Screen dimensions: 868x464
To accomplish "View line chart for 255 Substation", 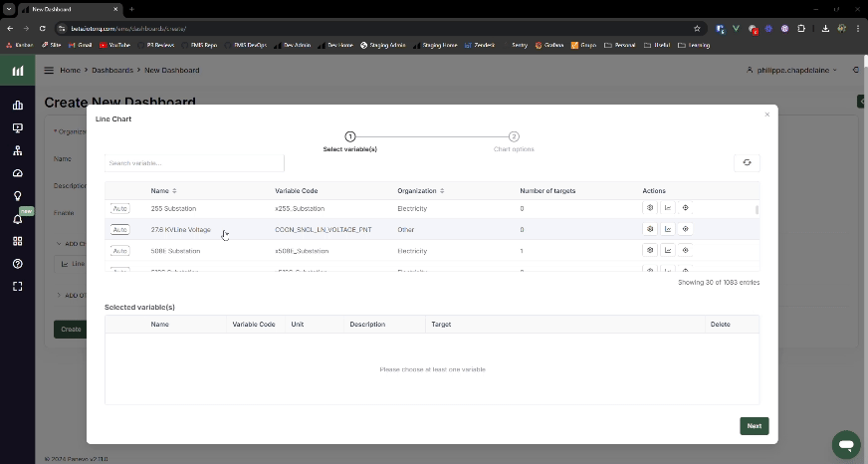I will 668,208.
